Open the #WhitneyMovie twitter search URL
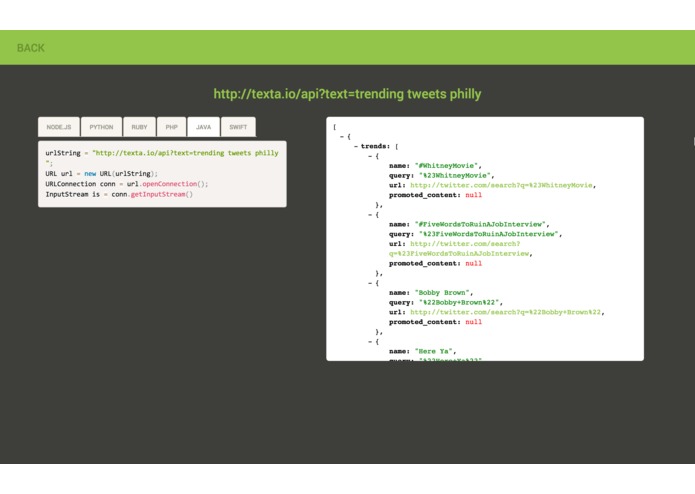This screenshot has height=494, width=695. click(501, 185)
